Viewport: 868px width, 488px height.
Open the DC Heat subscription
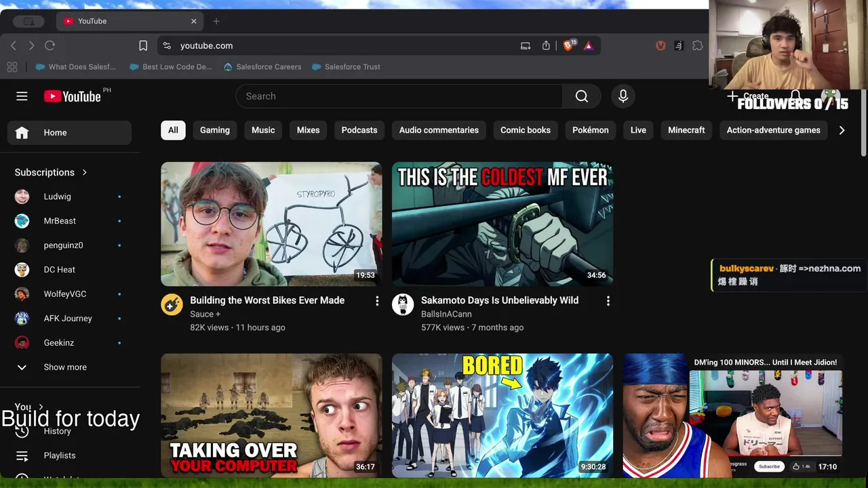pos(69,270)
